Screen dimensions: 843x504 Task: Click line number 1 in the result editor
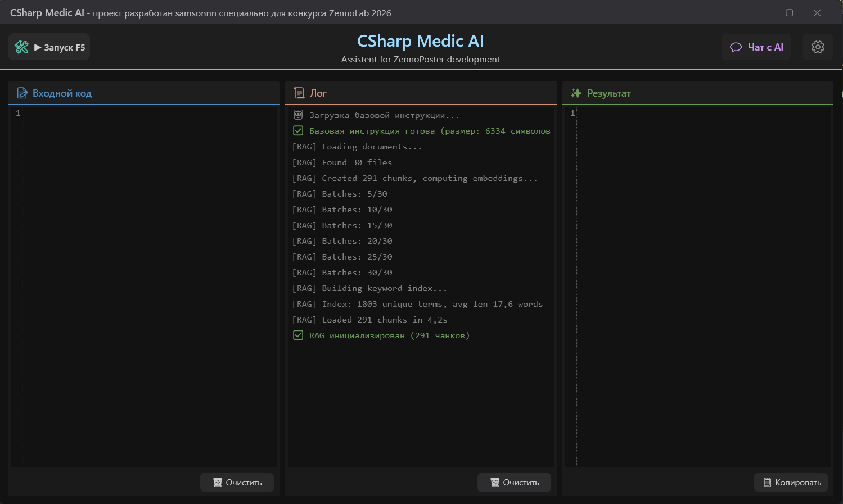572,113
